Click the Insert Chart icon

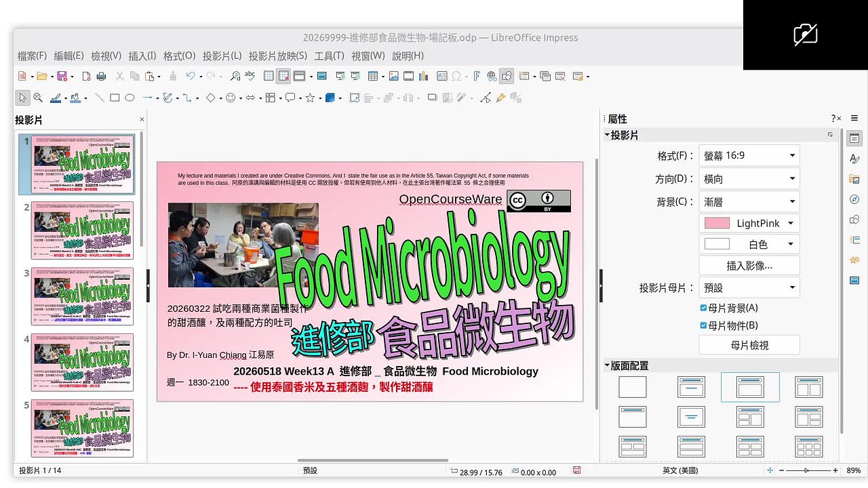tap(423, 76)
